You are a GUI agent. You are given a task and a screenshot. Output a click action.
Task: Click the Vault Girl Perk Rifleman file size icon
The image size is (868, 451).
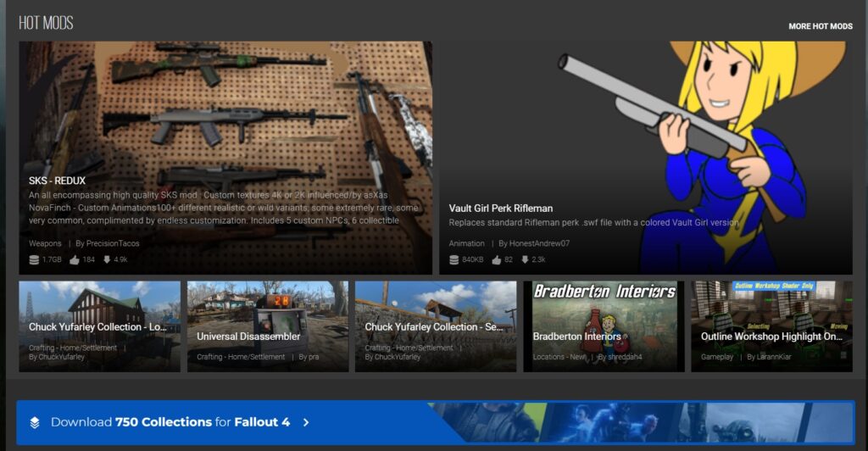[454, 259]
